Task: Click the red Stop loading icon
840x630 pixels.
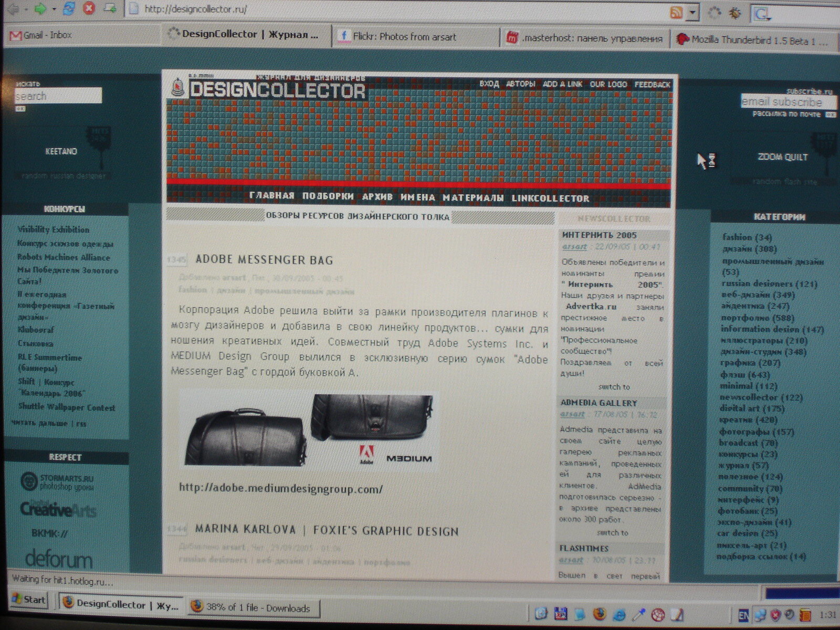Action: click(89, 8)
